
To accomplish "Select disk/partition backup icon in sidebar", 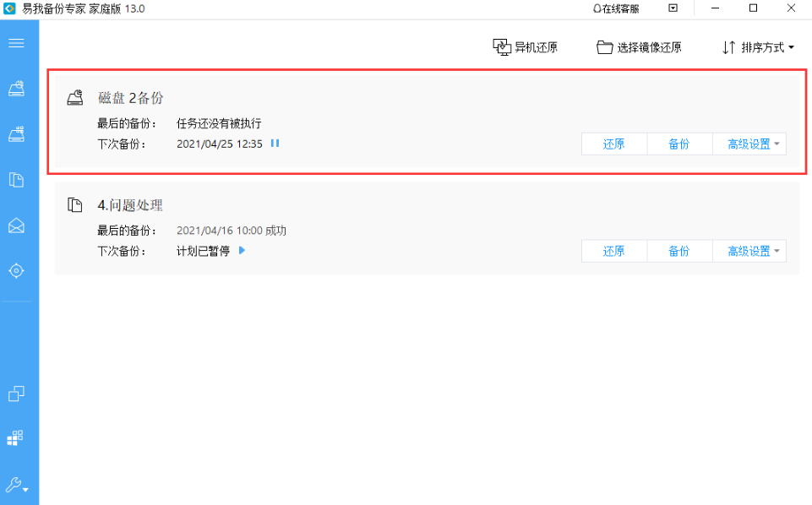I will point(16,89).
